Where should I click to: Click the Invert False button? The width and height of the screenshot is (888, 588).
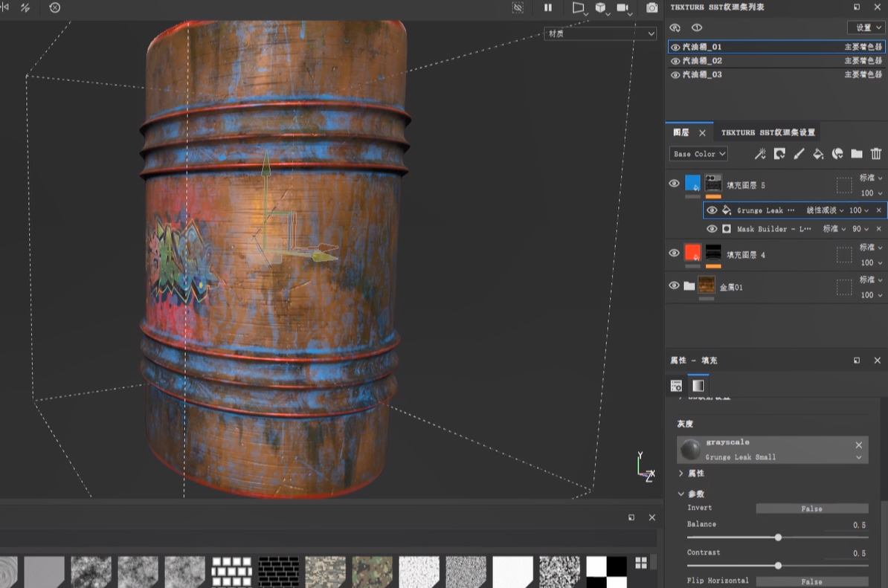coord(811,508)
